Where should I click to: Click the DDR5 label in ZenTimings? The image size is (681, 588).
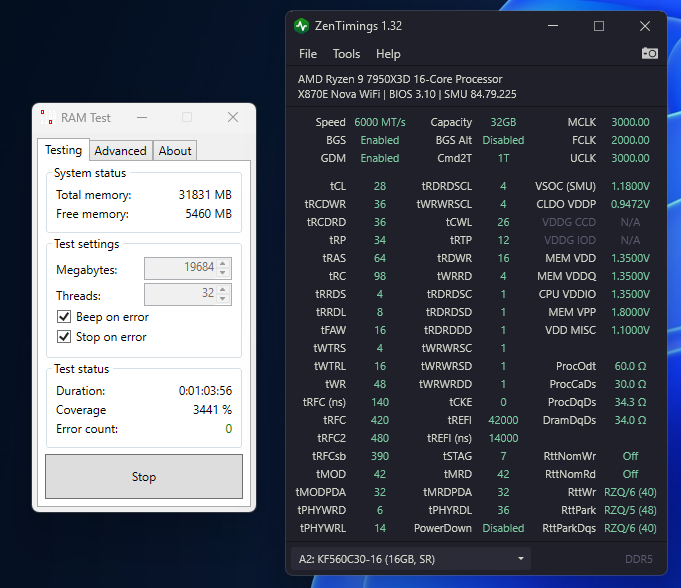click(638, 559)
